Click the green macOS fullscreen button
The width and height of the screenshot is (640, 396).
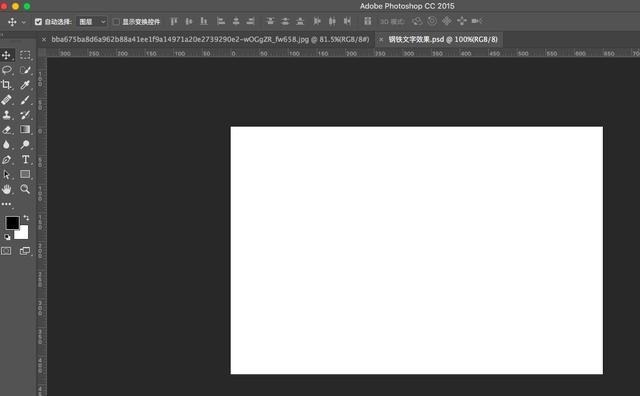coord(27,6)
